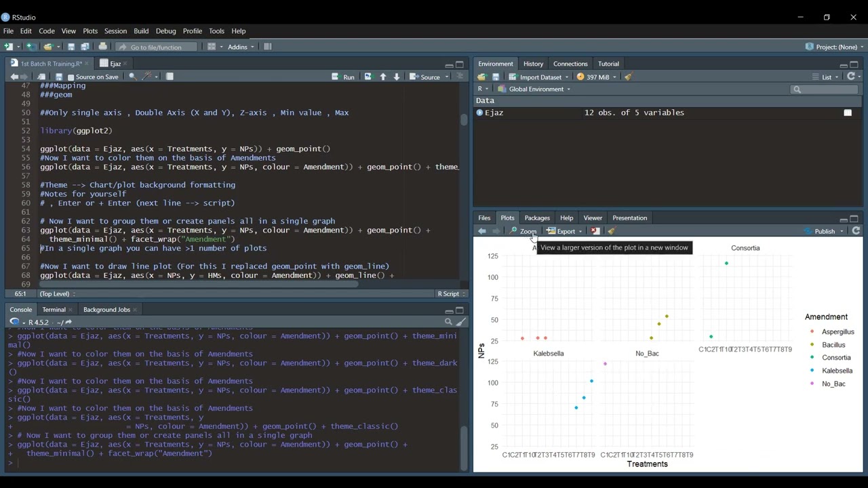Save workspace in the Environment pane

[x=496, y=77]
